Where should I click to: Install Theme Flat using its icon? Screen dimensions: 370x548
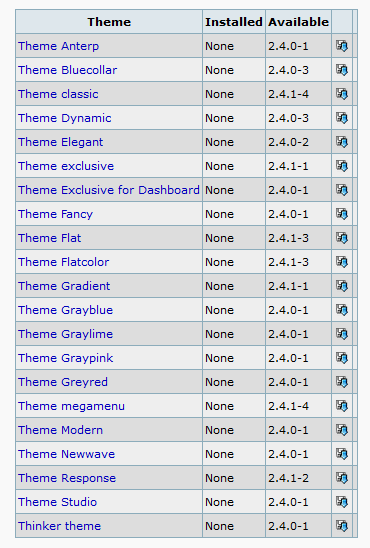(342, 238)
